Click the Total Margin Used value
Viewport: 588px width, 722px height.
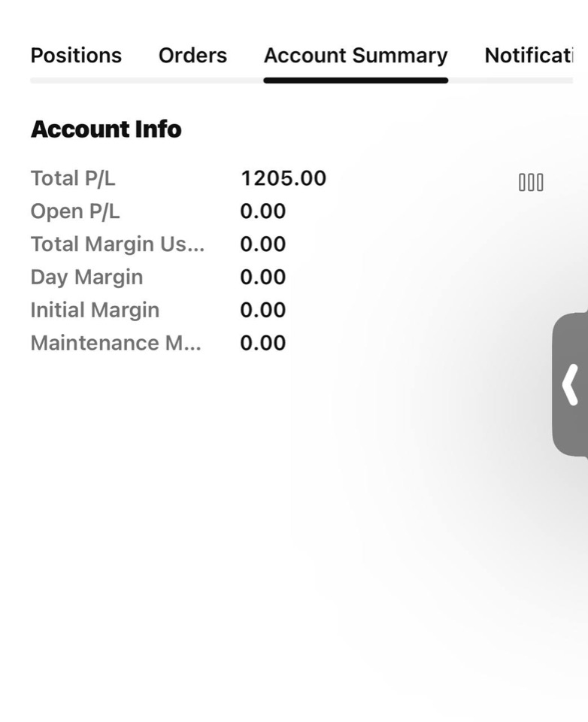(263, 244)
